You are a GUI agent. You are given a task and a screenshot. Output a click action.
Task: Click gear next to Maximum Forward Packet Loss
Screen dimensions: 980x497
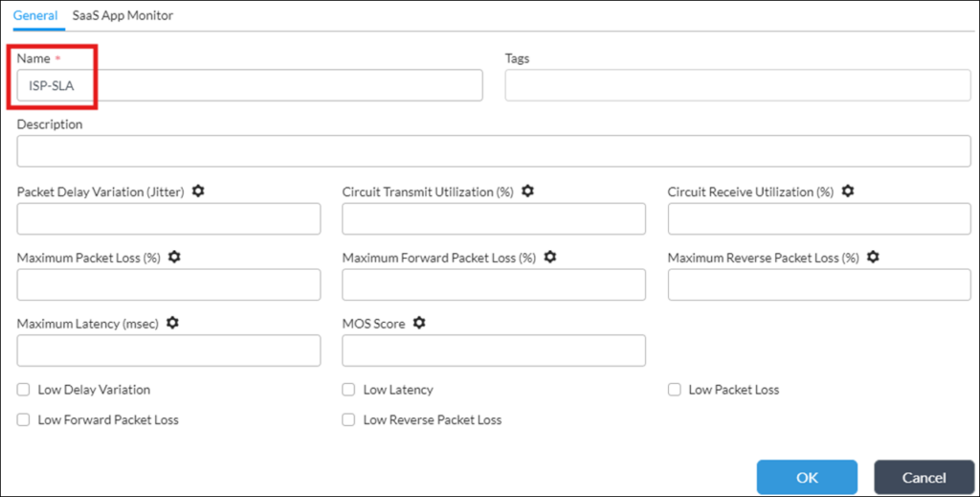click(550, 257)
